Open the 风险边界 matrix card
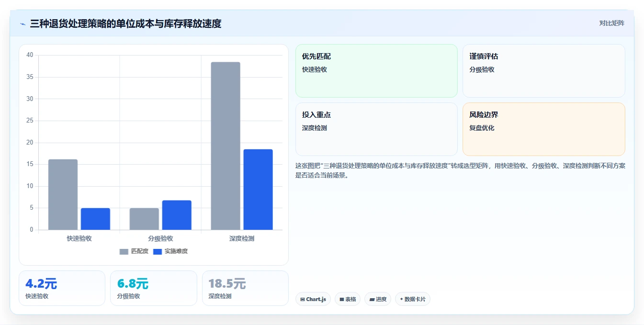This screenshot has height=325, width=644. 543,129
